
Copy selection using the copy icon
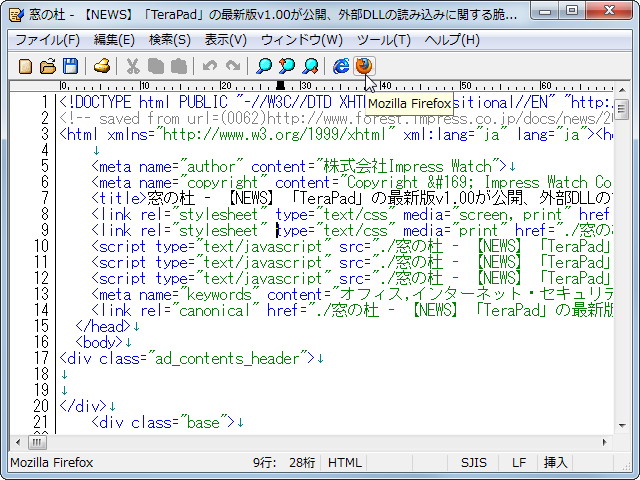pyautogui.click(x=156, y=66)
